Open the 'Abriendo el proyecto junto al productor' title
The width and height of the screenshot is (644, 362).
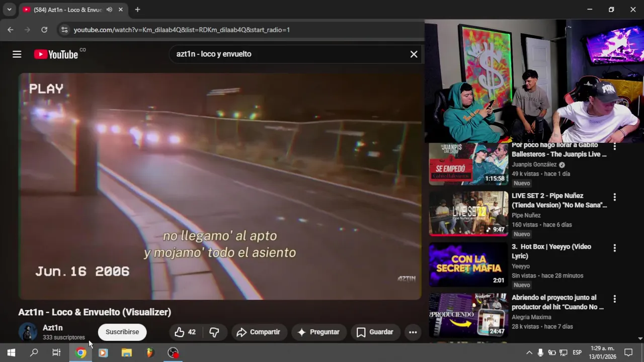point(557,302)
